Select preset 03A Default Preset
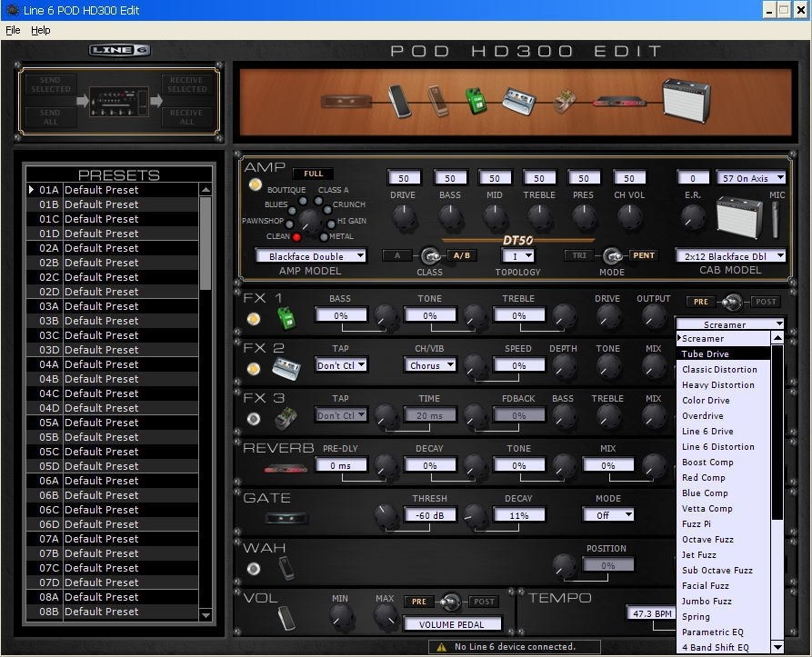 [x=112, y=306]
